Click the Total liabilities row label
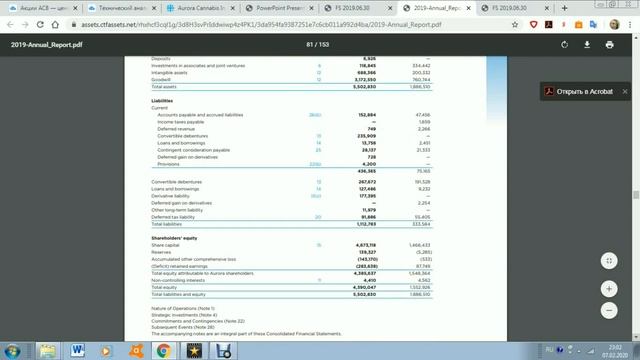The image size is (640, 360). (166, 224)
